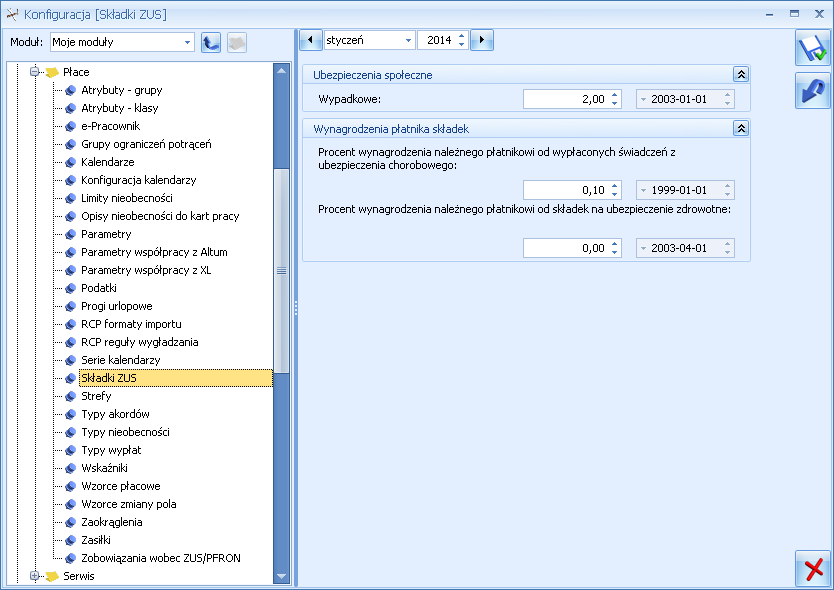
Task: Click the Płace folder icon
Action: point(52,72)
